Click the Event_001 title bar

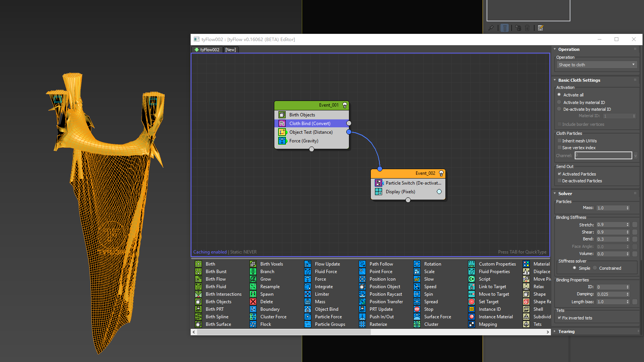click(312, 105)
